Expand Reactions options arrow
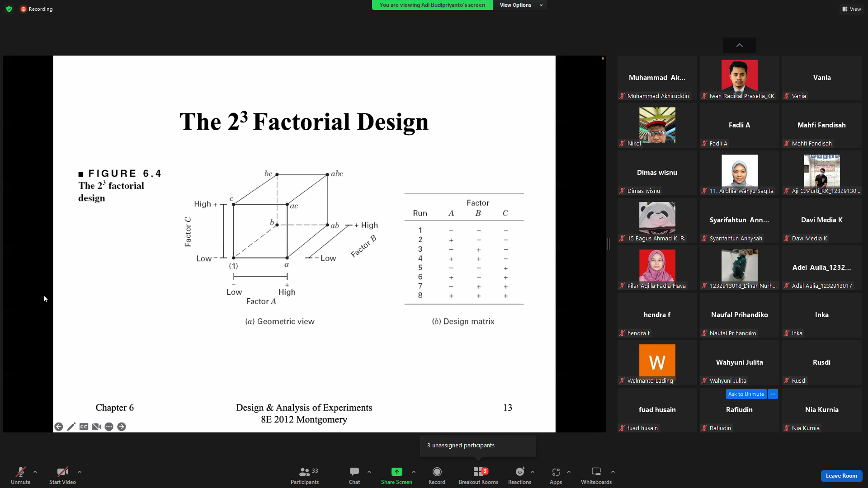 (x=533, y=472)
